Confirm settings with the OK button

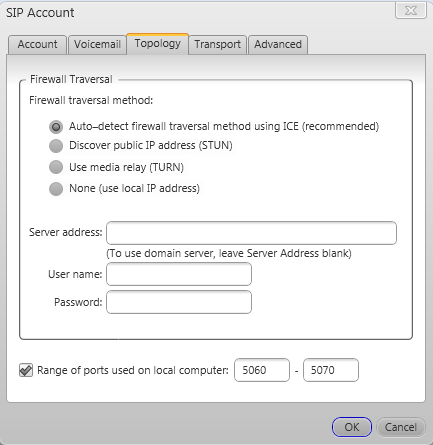pyautogui.click(x=352, y=427)
